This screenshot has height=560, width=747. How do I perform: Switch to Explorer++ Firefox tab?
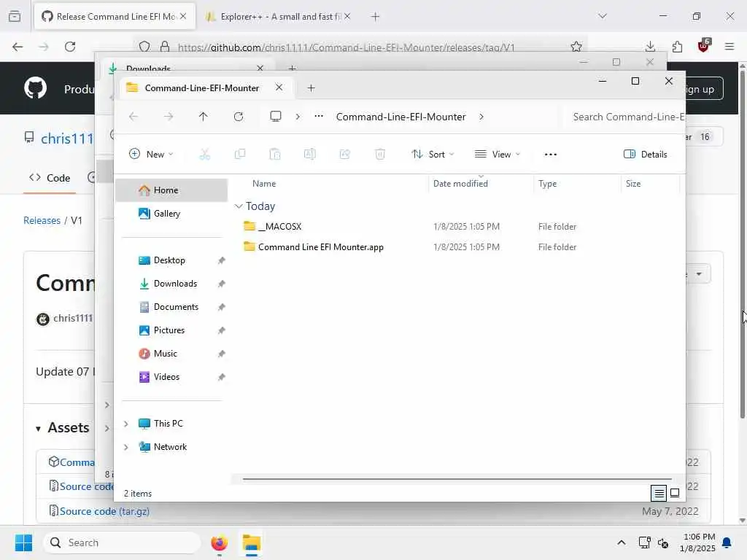[x=278, y=17]
